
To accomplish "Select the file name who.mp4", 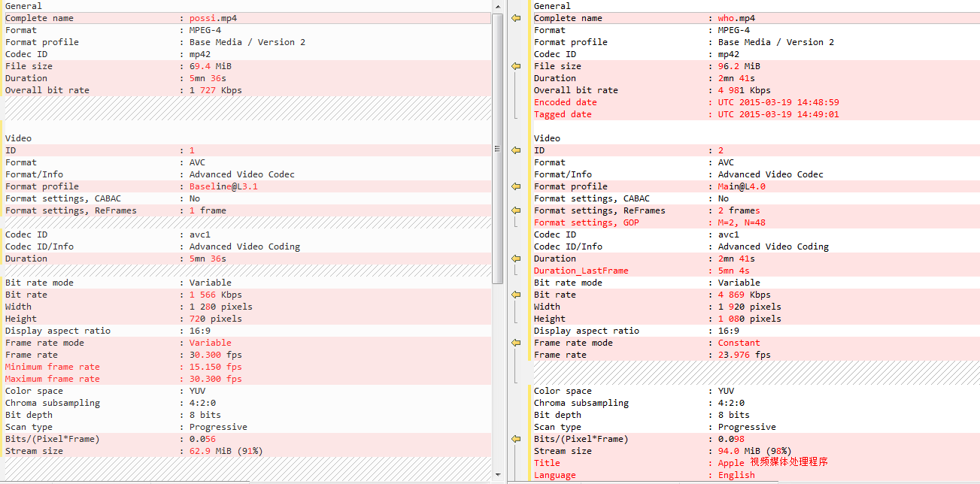I will pyautogui.click(x=737, y=18).
